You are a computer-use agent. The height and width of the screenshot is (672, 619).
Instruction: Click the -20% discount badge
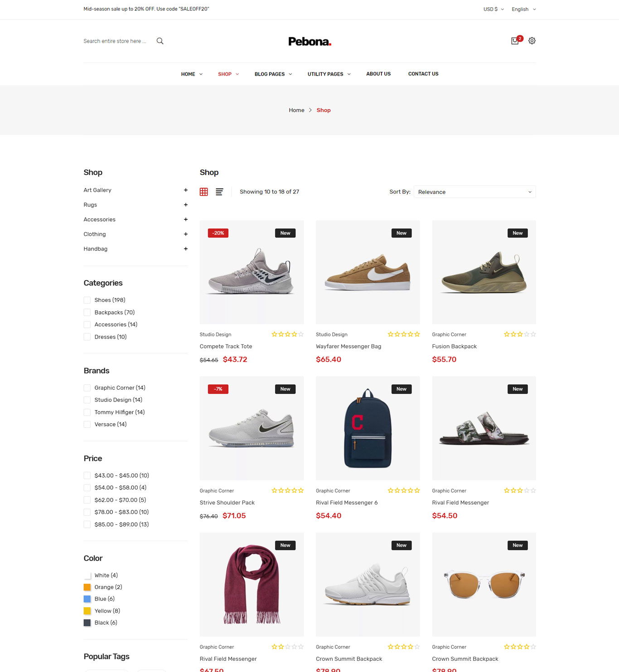click(x=218, y=233)
